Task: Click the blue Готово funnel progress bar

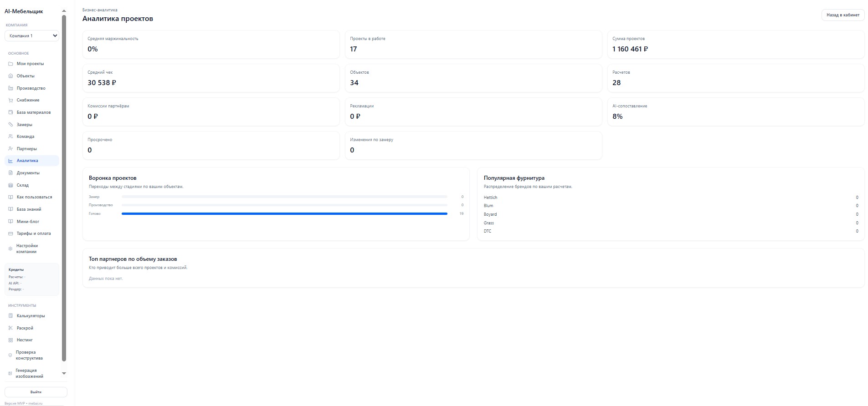Action: pos(284,213)
